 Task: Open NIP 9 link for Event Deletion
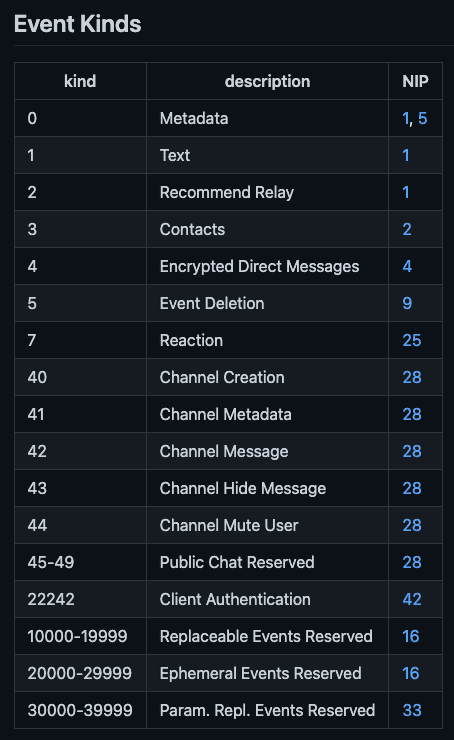[x=407, y=303]
